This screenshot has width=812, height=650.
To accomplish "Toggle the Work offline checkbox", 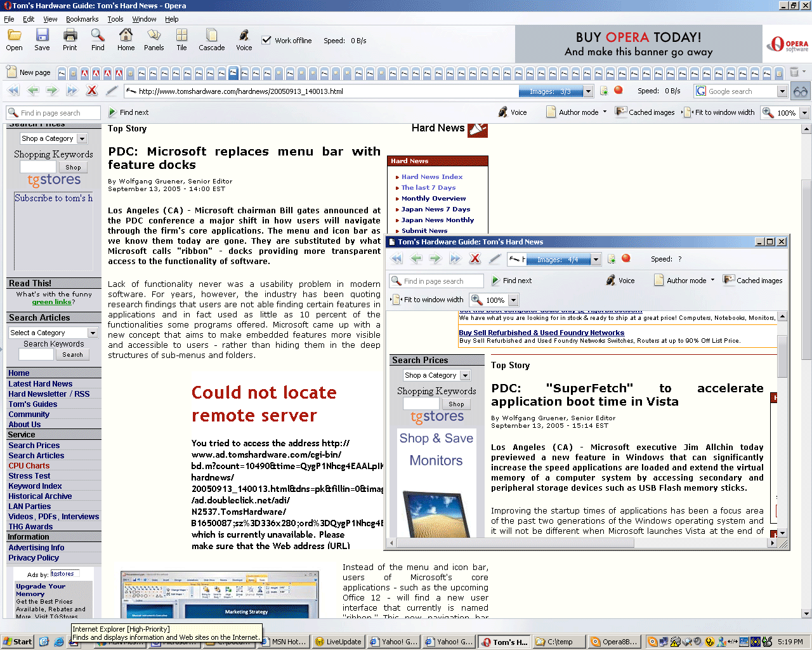I will 266,40.
